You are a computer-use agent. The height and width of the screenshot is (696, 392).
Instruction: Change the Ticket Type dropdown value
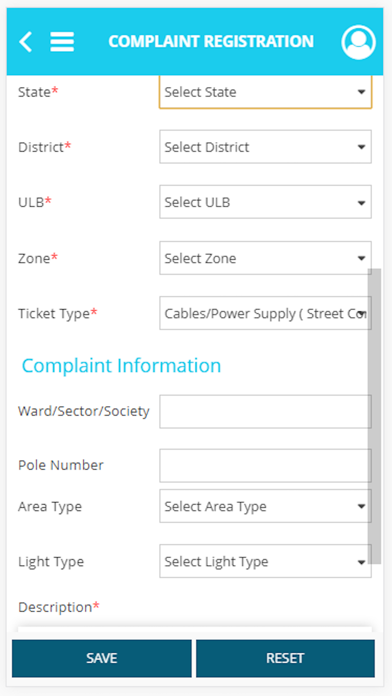click(x=265, y=313)
